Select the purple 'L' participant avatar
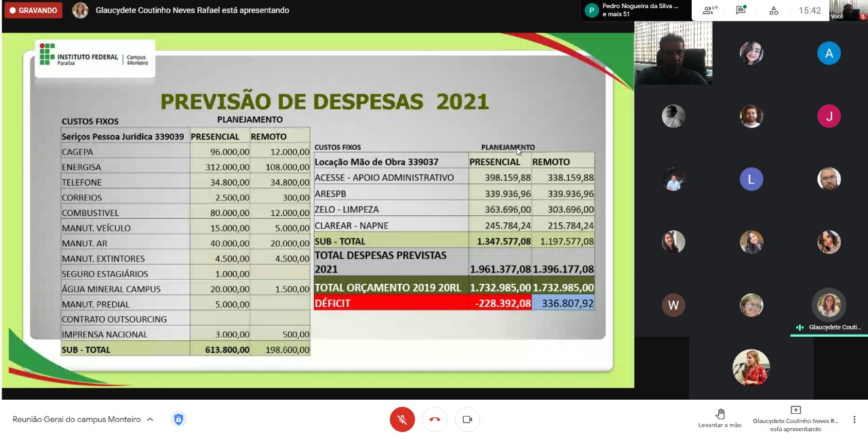The width and height of the screenshot is (868, 441). pyautogui.click(x=751, y=180)
